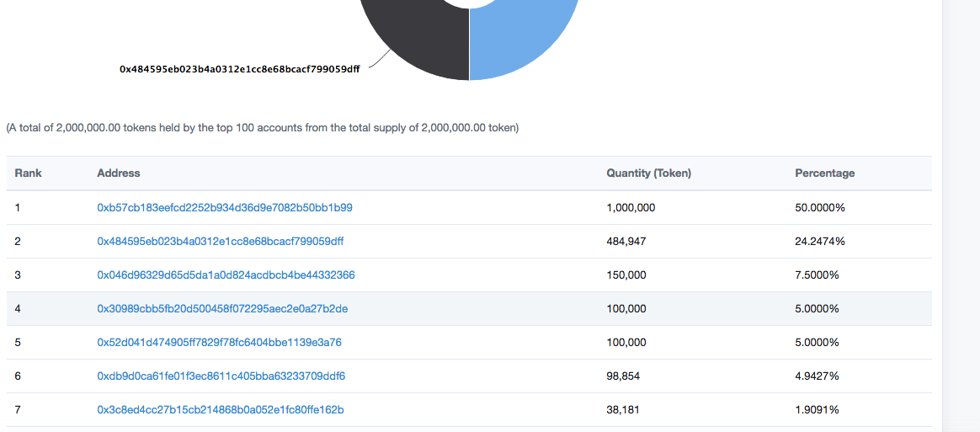The image size is (980, 432).
Task: Click the 50.0000% percentage cell
Action: pos(820,207)
